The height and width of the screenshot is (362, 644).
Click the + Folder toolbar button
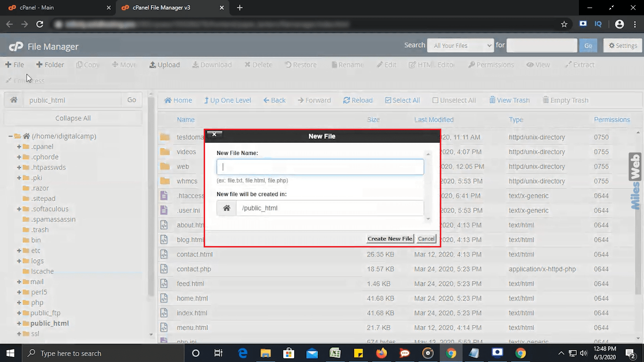(50, 65)
